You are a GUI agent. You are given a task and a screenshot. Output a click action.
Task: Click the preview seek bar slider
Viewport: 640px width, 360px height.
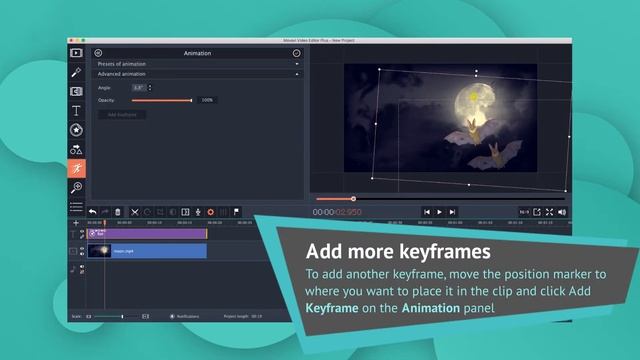tap(440, 199)
